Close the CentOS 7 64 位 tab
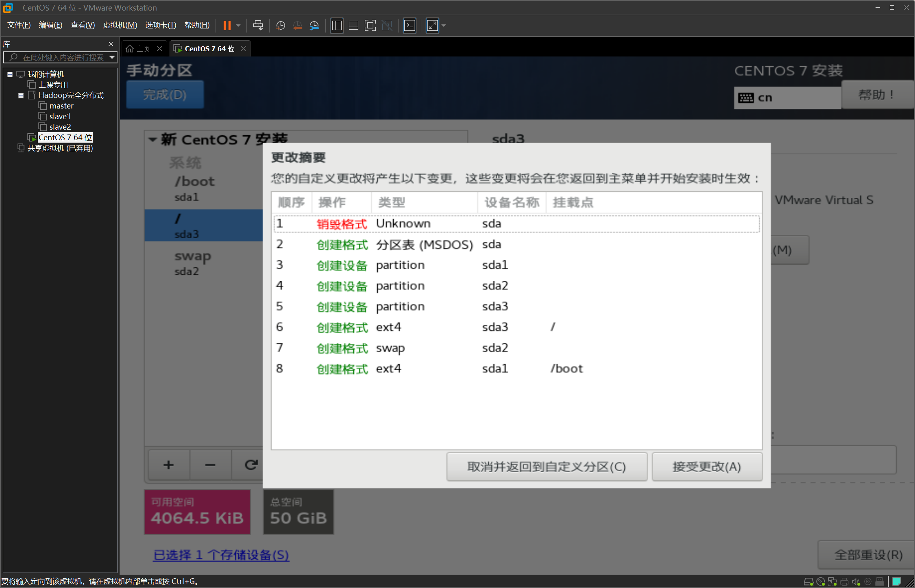Viewport: 915px width, 588px height. (243, 49)
